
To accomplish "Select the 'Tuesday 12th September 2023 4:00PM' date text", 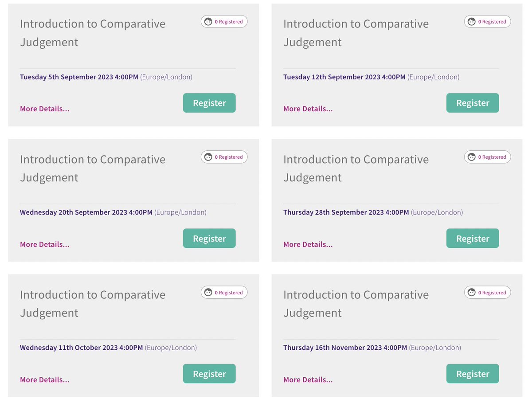I will 344,77.
